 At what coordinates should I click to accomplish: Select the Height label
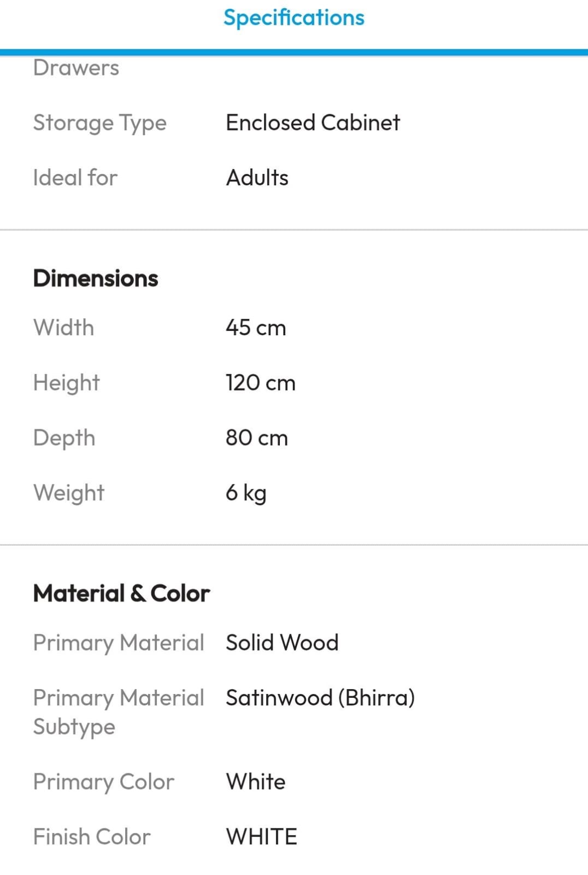point(66,383)
